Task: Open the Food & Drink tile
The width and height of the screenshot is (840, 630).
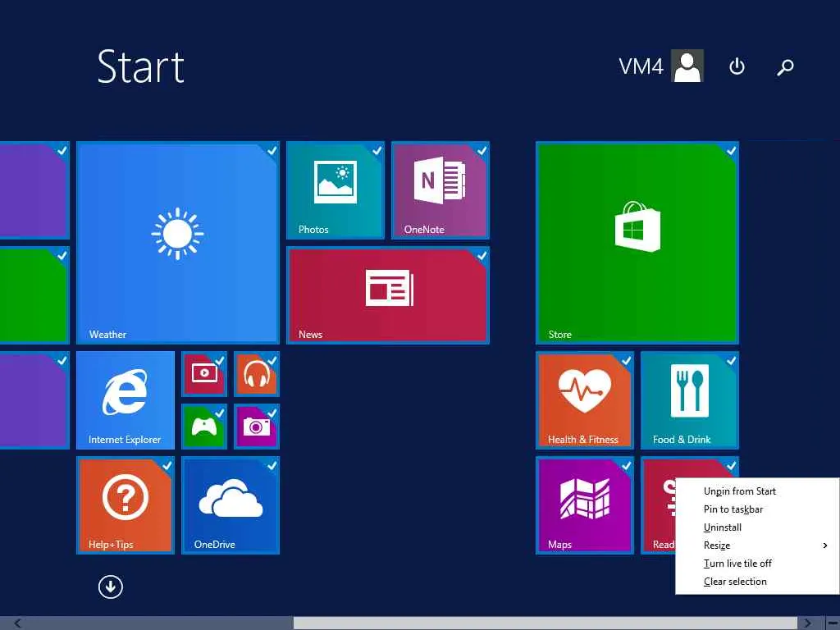Action: (x=689, y=400)
